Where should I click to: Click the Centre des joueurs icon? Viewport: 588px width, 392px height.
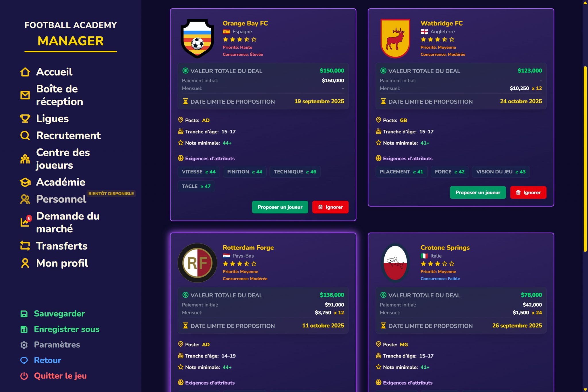click(25, 159)
